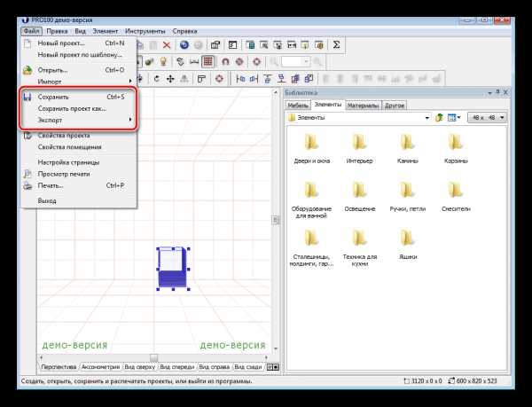This screenshot has height=407, width=532.
Task: Select Свойства проекта menu entry
Action: [x=64, y=136]
